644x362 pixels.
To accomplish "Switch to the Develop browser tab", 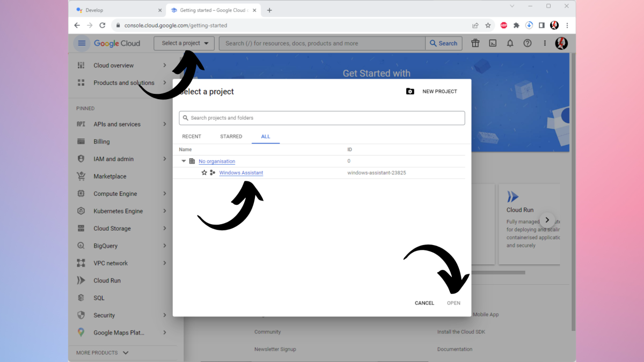I will tap(118, 10).
